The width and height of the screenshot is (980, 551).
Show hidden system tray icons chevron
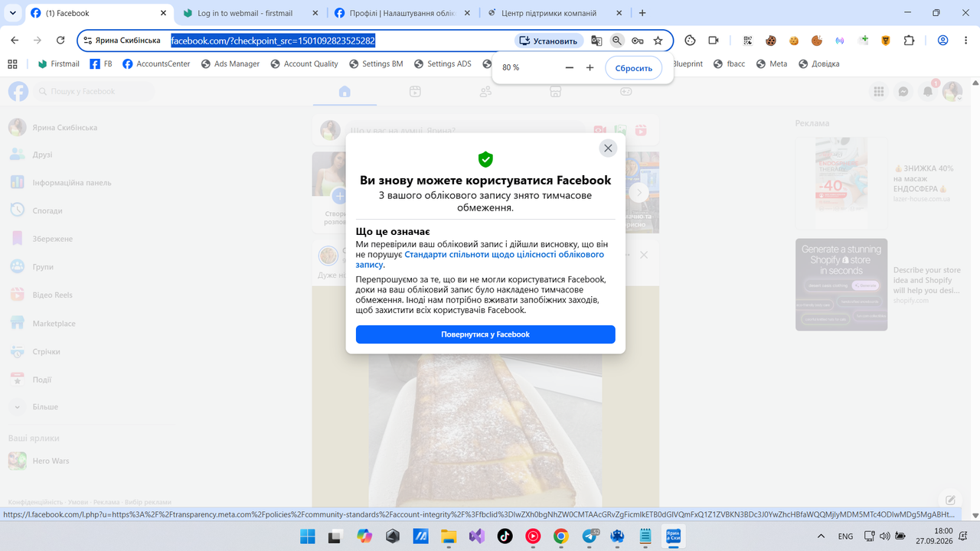(821, 536)
